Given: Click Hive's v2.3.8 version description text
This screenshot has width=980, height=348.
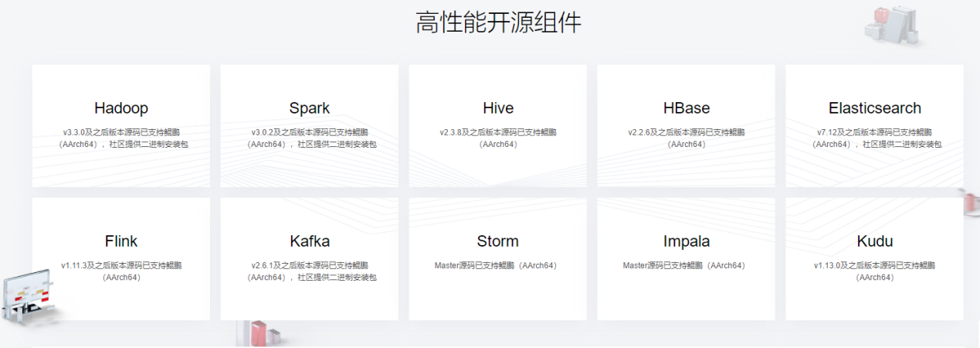Looking at the screenshot, I should coord(498,138).
